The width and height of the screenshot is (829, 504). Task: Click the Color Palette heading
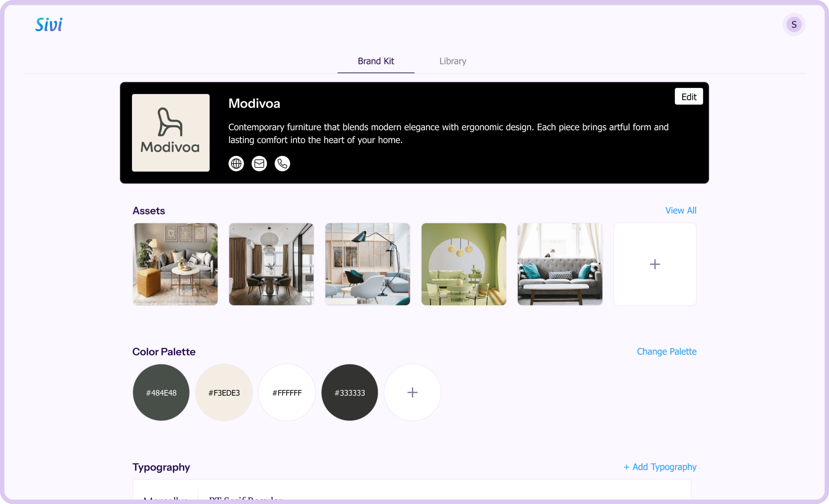tap(164, 352)
